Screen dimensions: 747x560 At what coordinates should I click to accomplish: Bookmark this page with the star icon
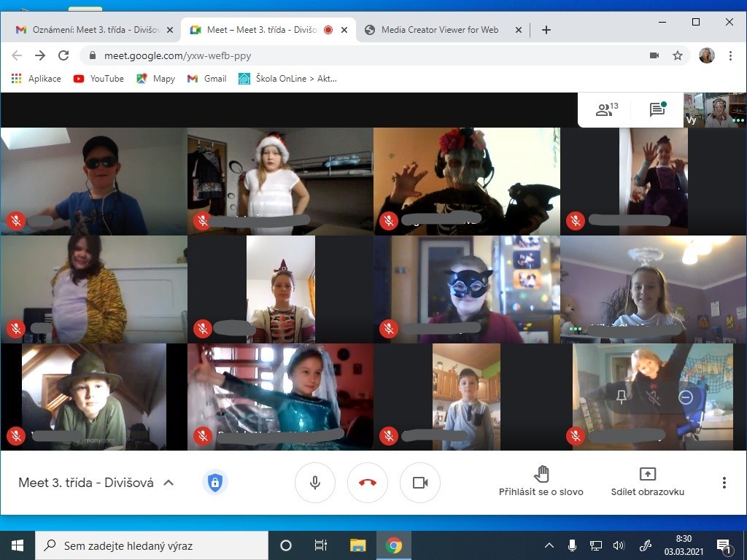[678, 55]
